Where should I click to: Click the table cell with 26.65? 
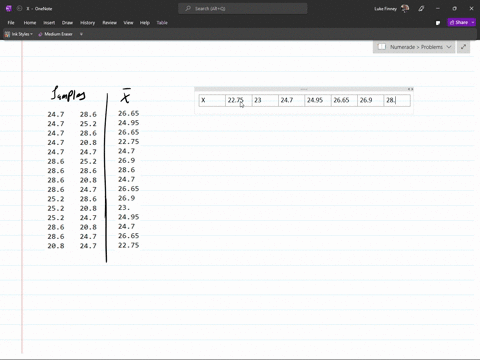(344, 100)
